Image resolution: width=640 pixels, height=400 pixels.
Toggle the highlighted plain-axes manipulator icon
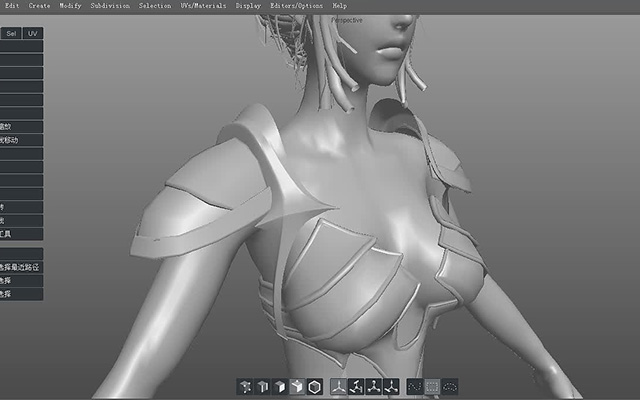[338, 386]
